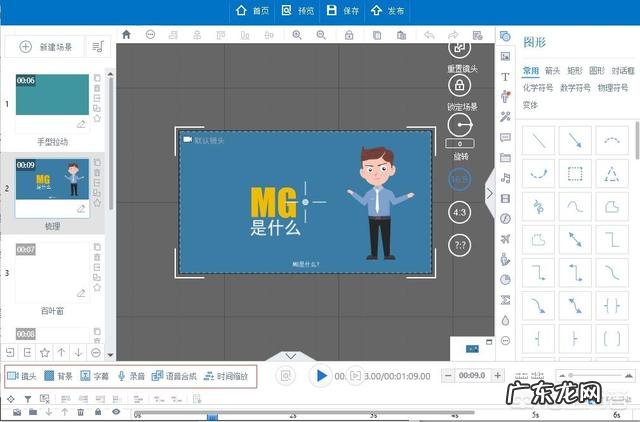
Task: Click the home icon above the canvas
Action: [126, 34]
